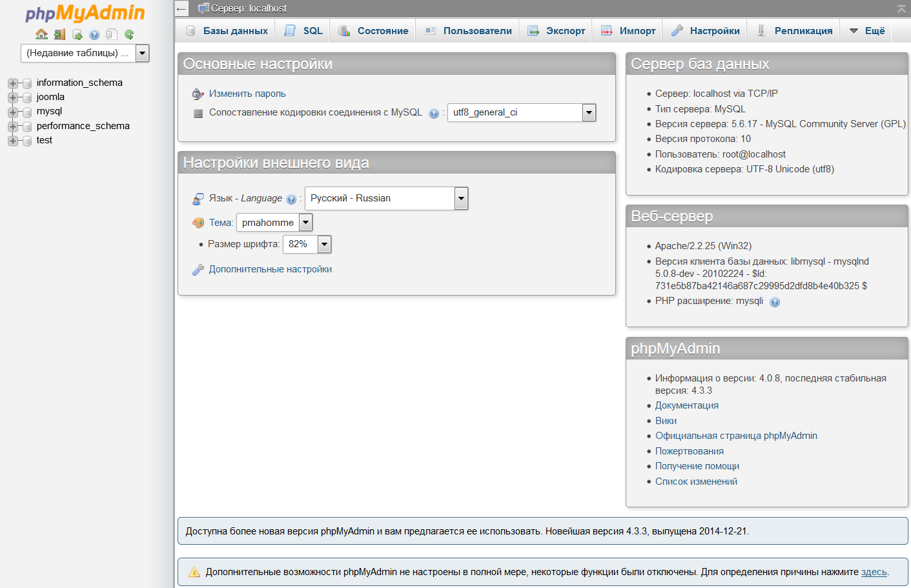
Task: Open the Вики link
Action: pos(666,421)
